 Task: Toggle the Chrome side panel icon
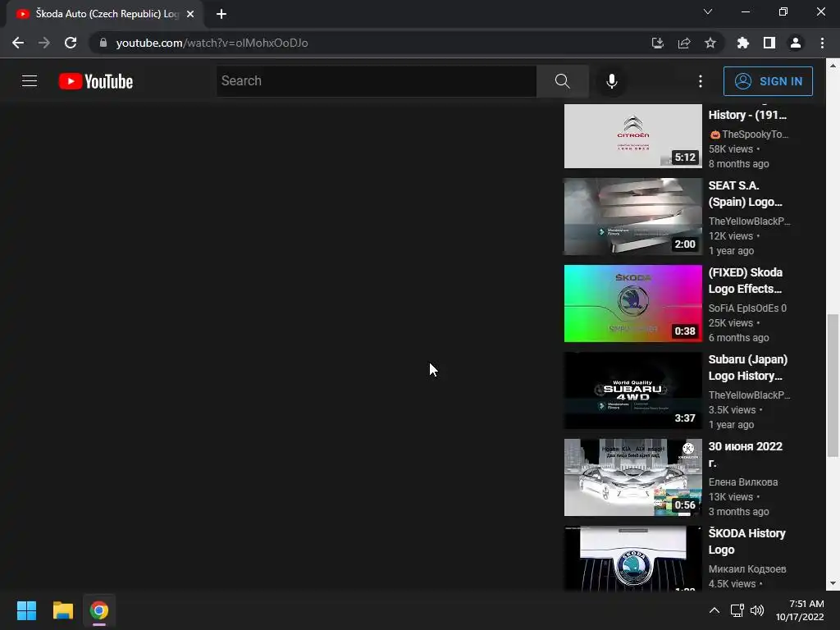point(769,43)
